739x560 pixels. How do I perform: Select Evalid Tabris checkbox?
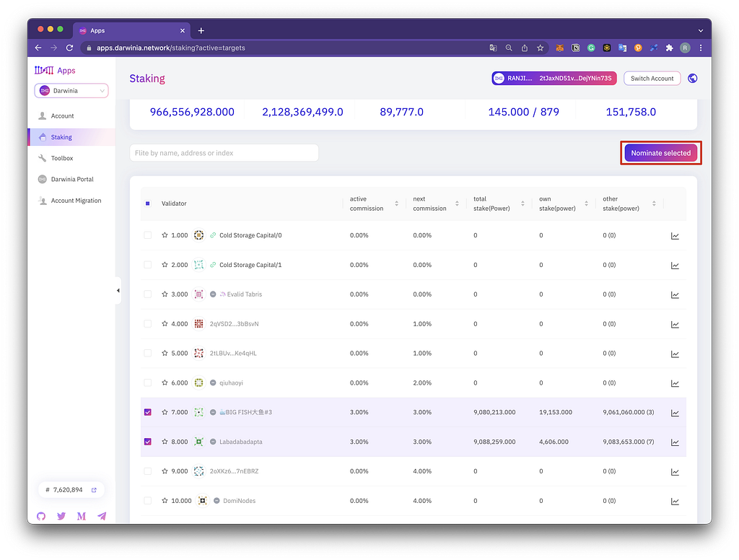(147, 294)
